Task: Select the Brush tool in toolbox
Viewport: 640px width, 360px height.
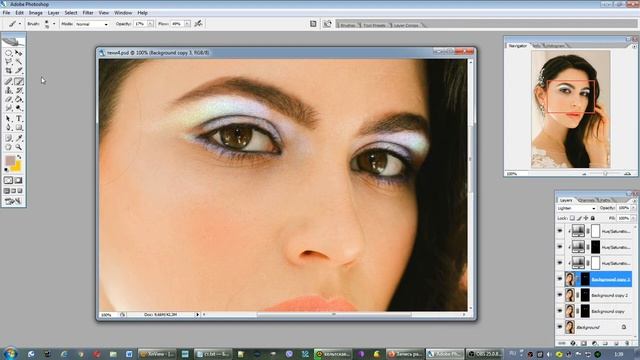Action: click(19, 81)
